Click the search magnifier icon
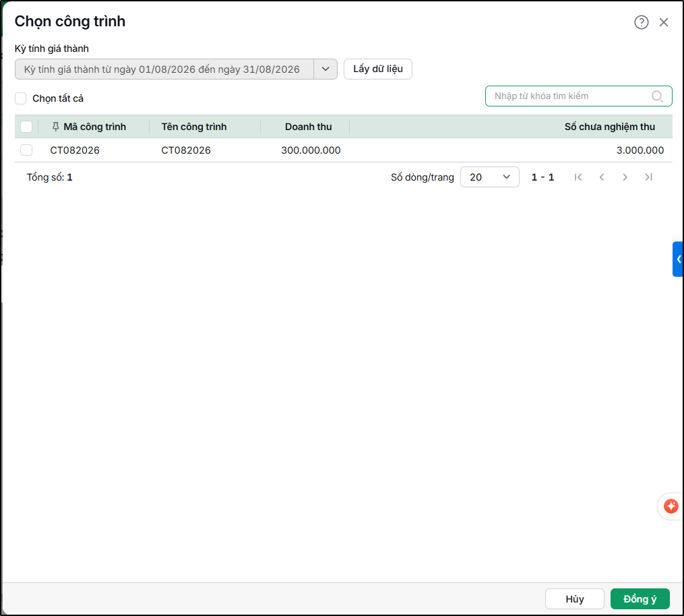 tap(657, 96)
